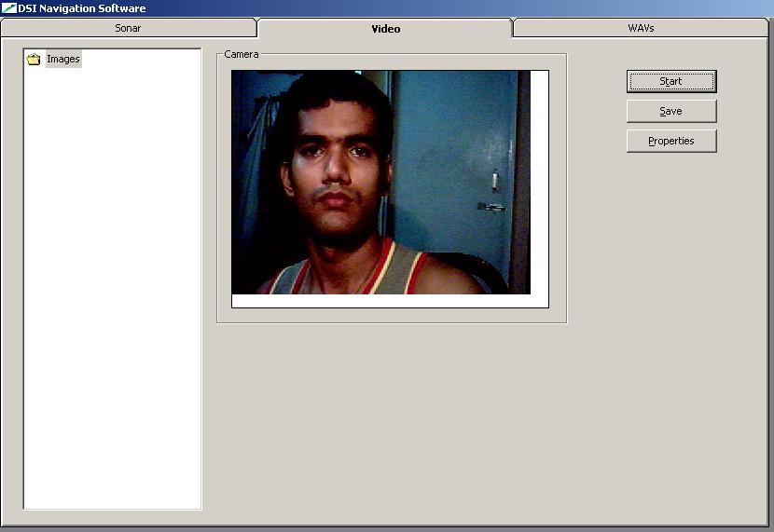The image size is (774, 532).
Task: Select the Images tree label
Action: (63, 60)
